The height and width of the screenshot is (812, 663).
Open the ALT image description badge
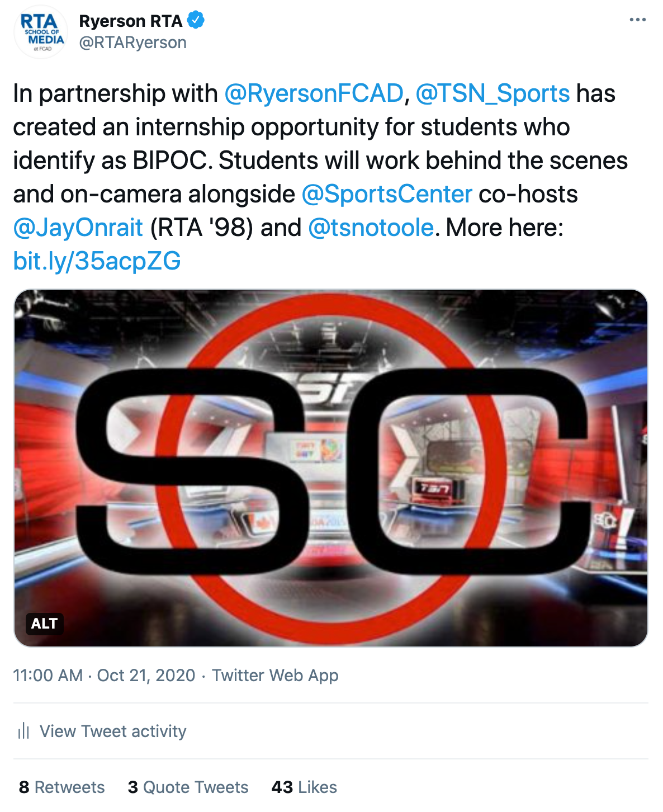click(x=44, y=623)
